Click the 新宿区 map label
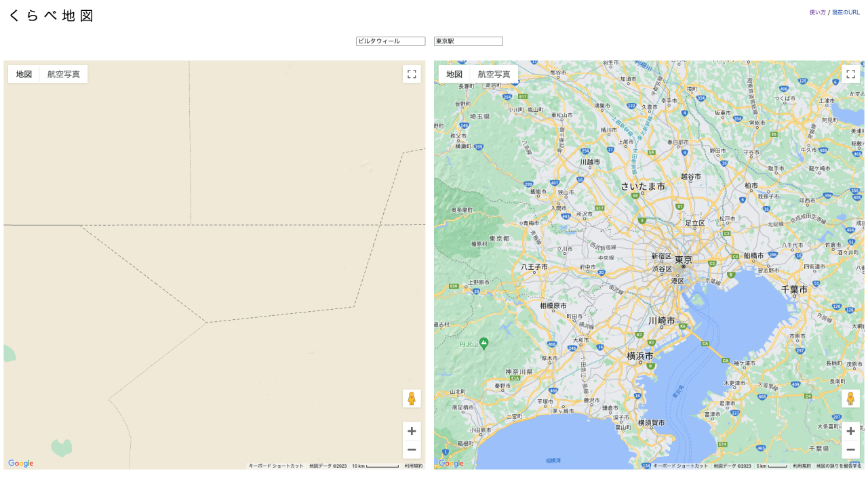Viewport: 868px width, 488px height. pyautogui.click(x=661, y=256)
